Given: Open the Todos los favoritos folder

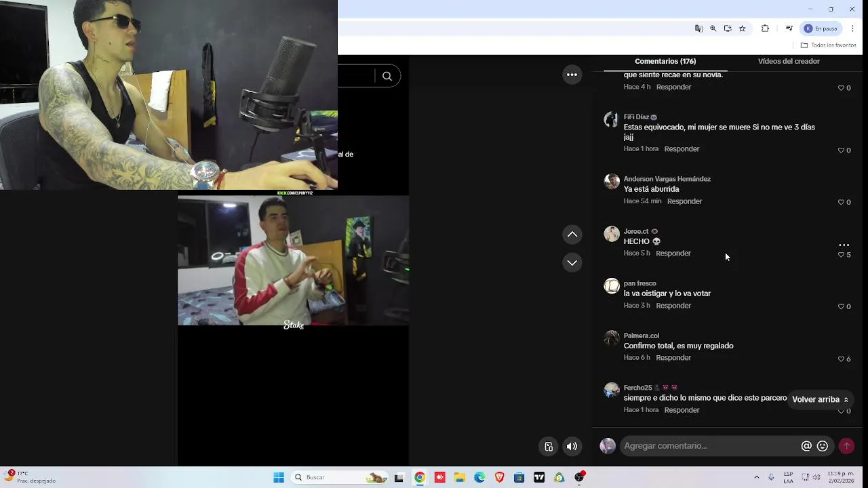Looking at the screenshot, I should (828, 45).
